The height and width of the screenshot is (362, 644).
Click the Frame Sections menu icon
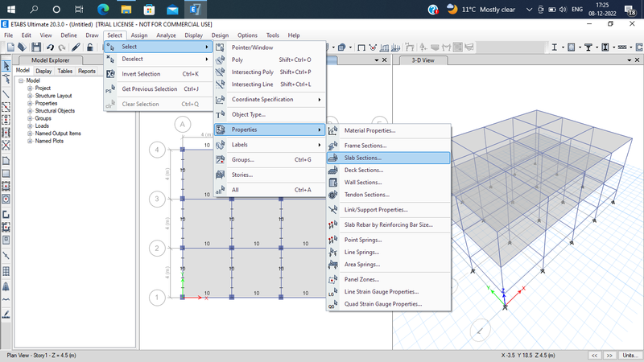pyautogui.click(x=333, y=146)
